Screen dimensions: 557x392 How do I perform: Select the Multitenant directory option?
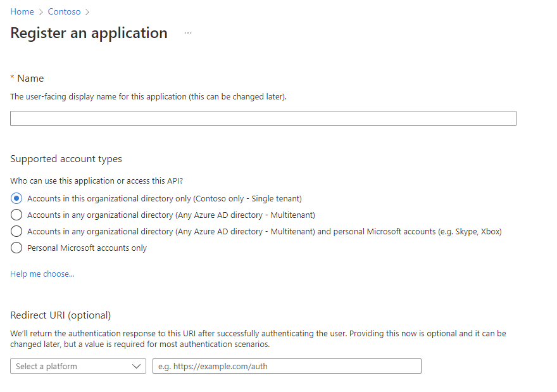[x=15, y=215]
